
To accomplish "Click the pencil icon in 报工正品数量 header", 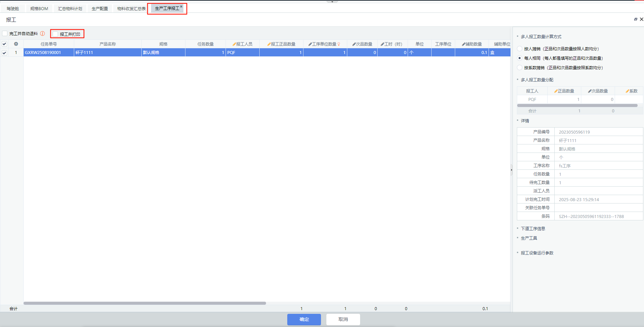I will click(x=269, y=44).
